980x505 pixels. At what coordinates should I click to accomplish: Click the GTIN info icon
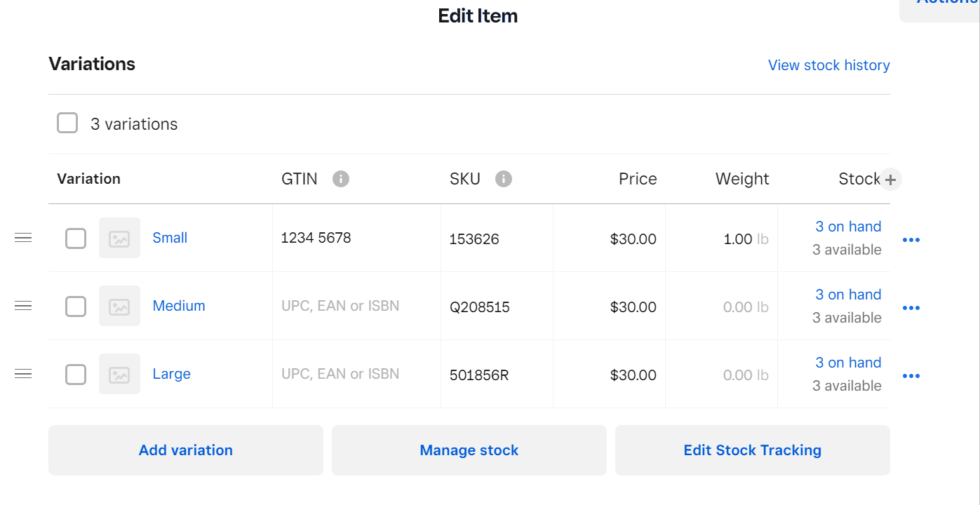(x=341, y=179)
